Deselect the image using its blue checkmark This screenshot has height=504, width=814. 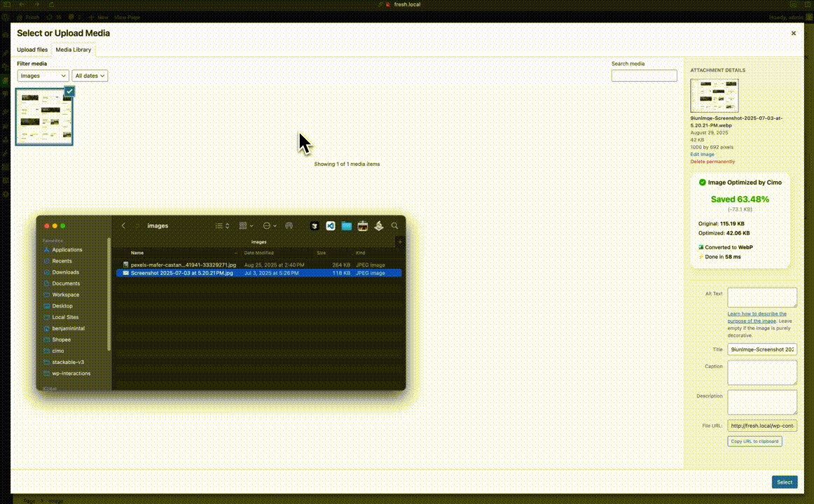[69, 92]
